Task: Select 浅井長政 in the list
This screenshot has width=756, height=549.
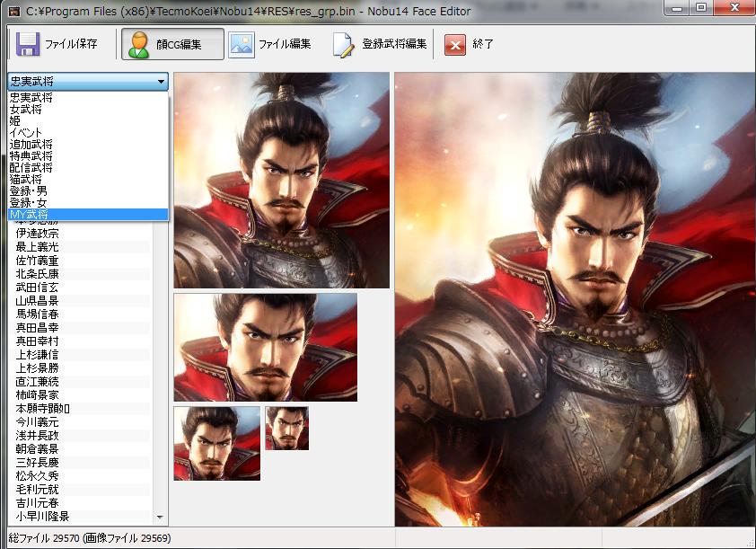Action: pyautogui.click(x=37, y=436)
